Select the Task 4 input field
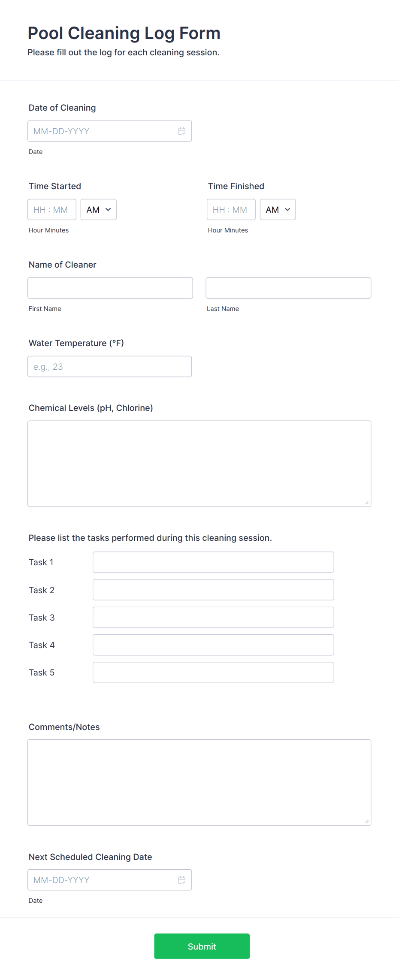399x980 pixels. [213, 645]
